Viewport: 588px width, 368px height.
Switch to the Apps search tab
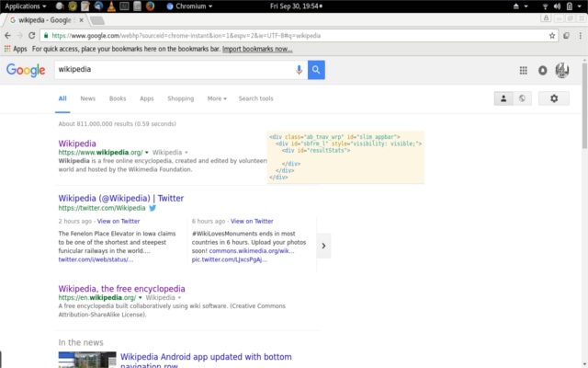point(147,98)
